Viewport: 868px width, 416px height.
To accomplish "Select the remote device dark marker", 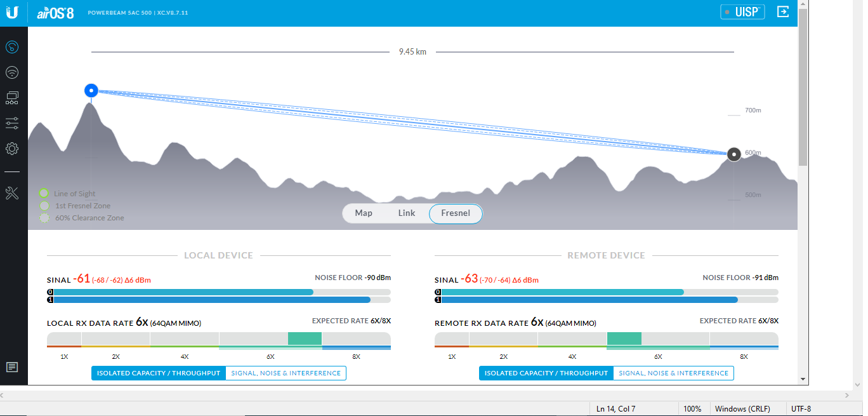I will (734, 154).
